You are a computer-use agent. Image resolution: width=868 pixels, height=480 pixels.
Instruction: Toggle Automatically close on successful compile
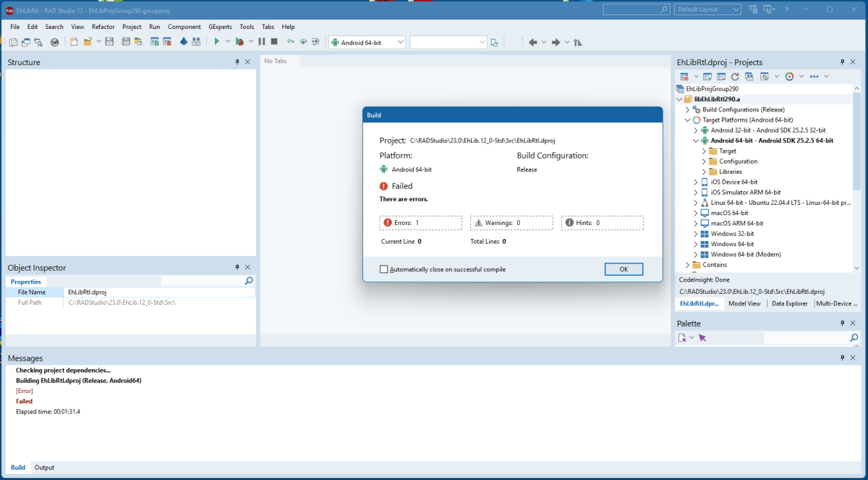point(384,269)
